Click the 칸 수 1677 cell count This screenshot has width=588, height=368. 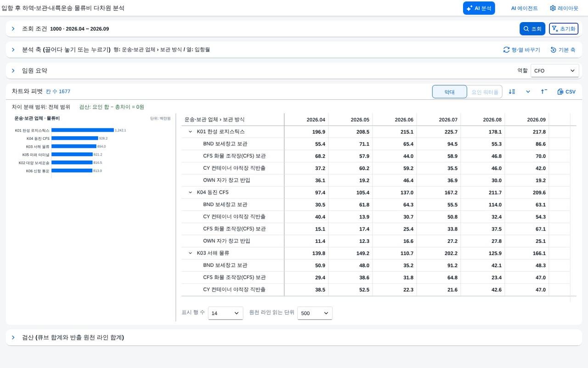58,92
